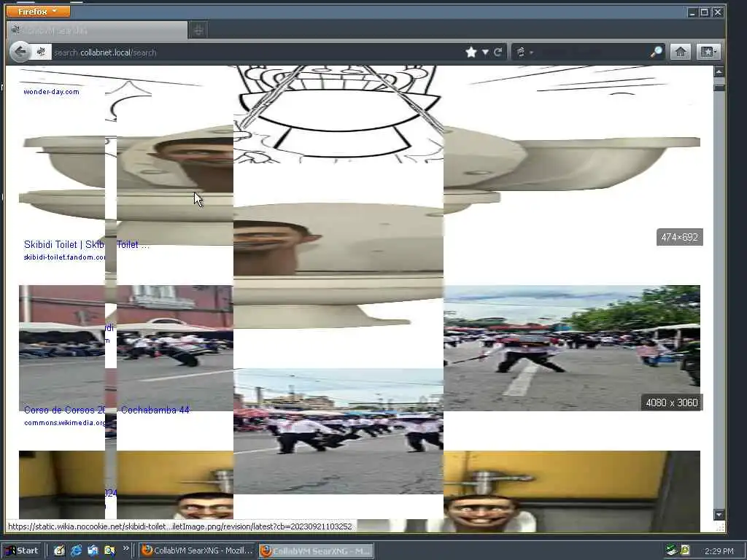Switch to the first CollabVM SearXNG taskbar window

(x=198, y=551)
